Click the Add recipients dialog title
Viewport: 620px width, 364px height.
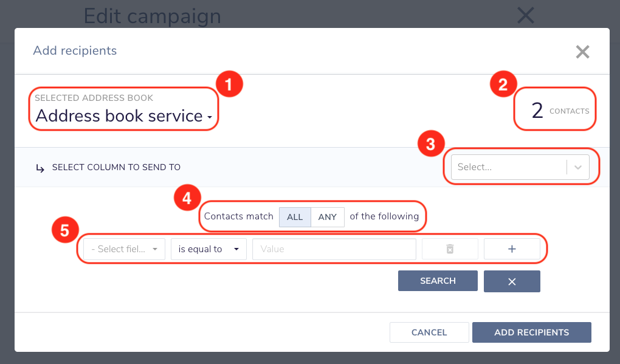tap(75, 50)
